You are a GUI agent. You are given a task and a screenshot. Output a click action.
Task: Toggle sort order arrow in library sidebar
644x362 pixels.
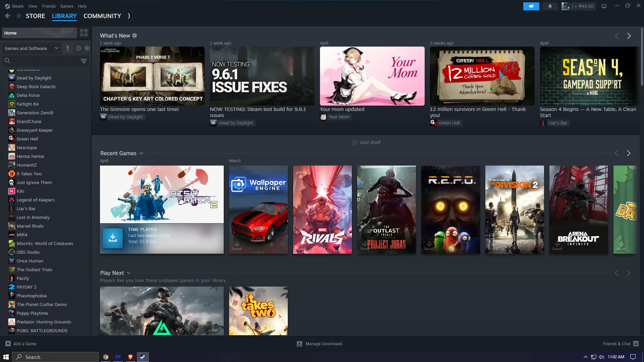coord(68,48)
